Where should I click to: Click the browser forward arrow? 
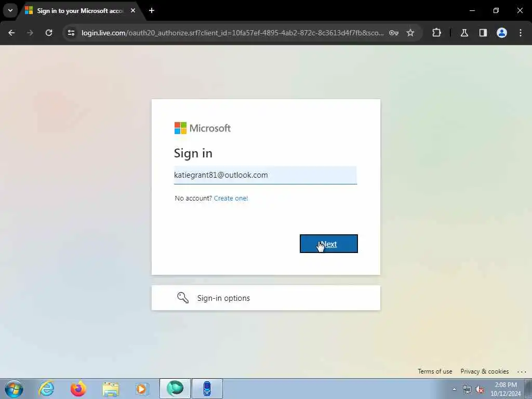click(30, 33)
